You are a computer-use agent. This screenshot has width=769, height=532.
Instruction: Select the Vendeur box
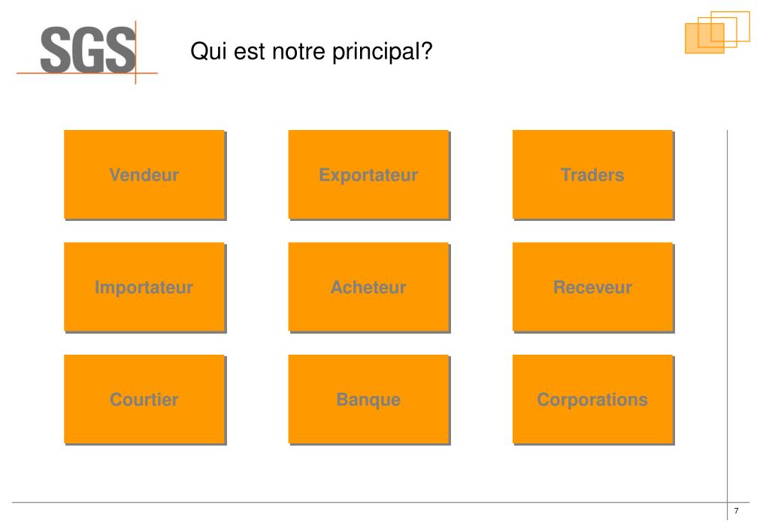click(144, 175)
